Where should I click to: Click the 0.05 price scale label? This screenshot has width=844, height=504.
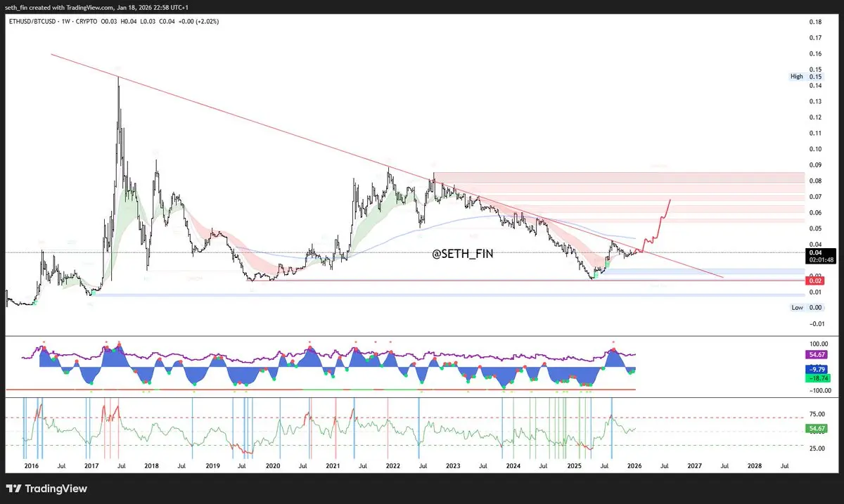pos(815,228)
